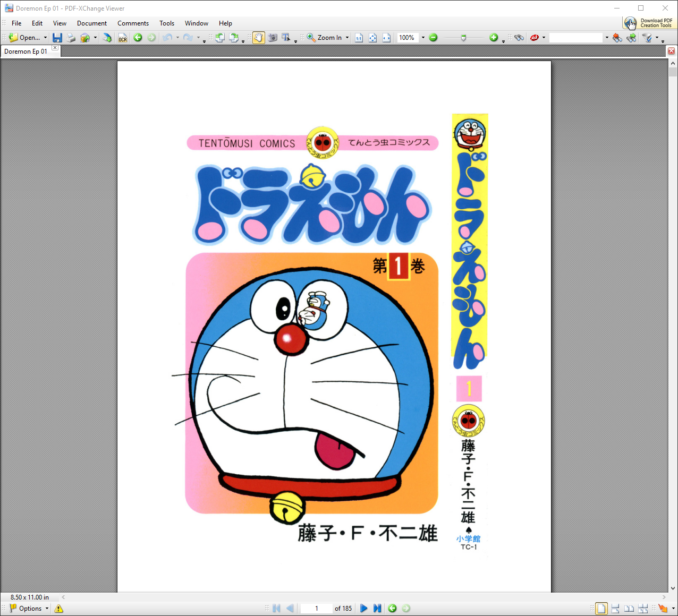Activate the Zoom In tool

[x=325, y=38]
